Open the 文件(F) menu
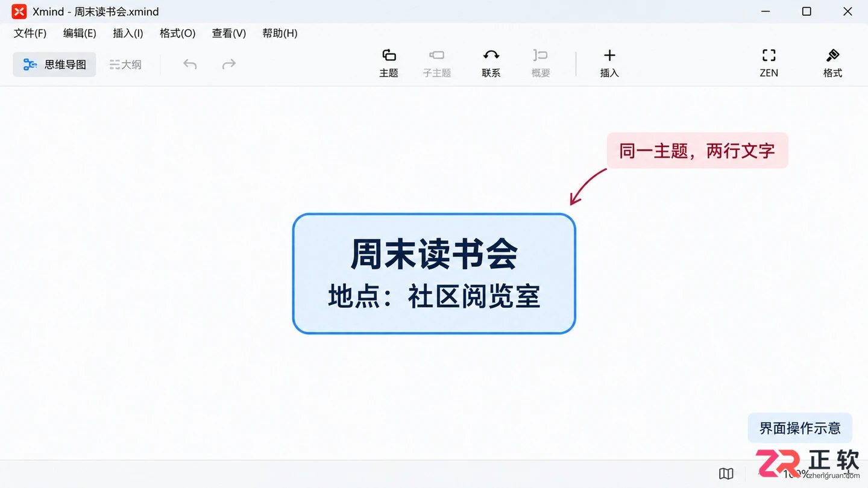 (x=30, y=33)
